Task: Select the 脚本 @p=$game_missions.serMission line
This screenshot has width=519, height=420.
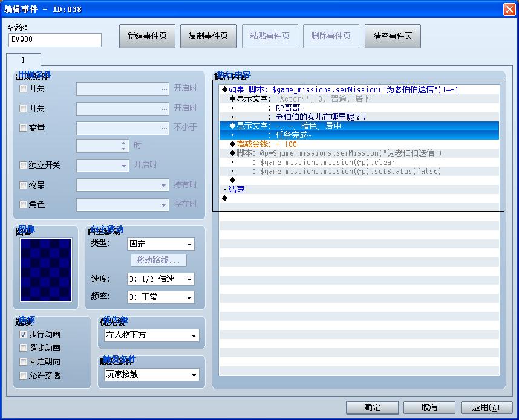Action: 359,153
